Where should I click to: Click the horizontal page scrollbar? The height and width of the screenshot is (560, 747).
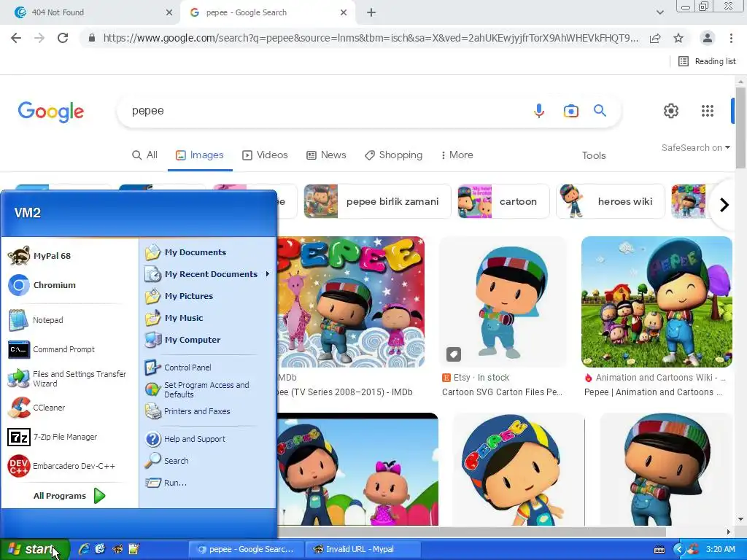pos(472,532)
